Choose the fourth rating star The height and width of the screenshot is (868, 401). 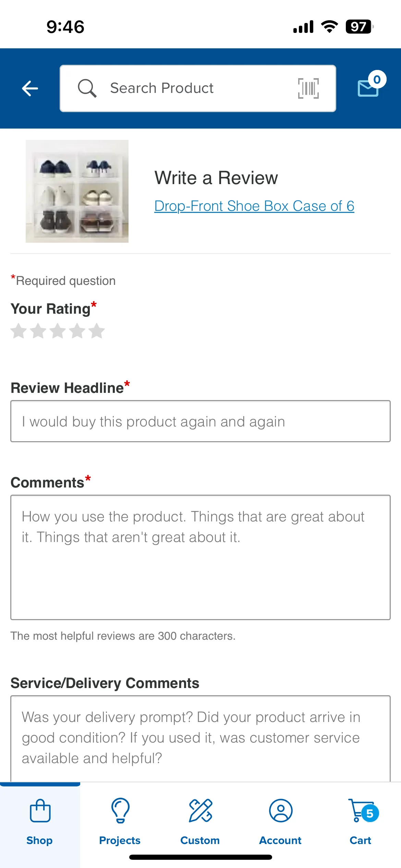(77, 331)
